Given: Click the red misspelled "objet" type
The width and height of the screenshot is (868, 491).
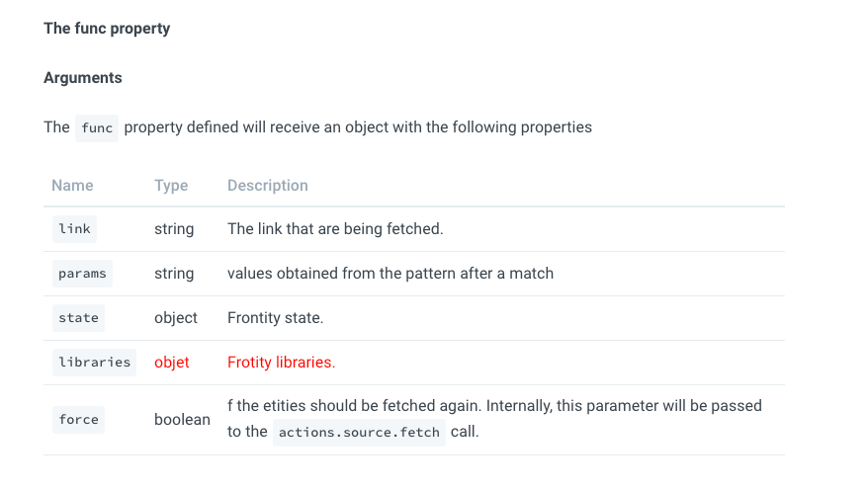Looking at the screenshot, I should tap(172, 363).
